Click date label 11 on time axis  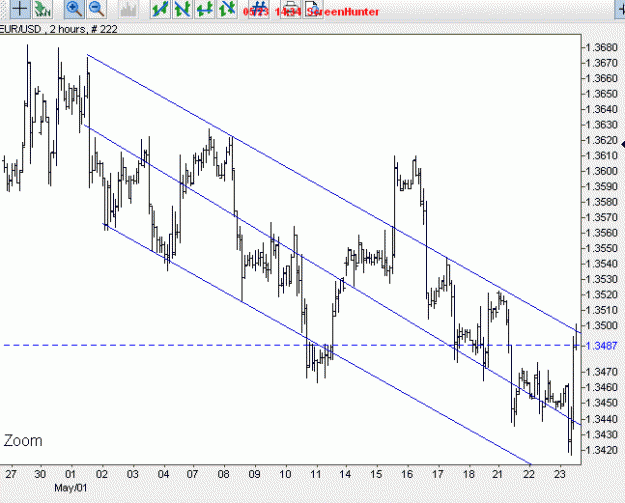coord(316,474)
